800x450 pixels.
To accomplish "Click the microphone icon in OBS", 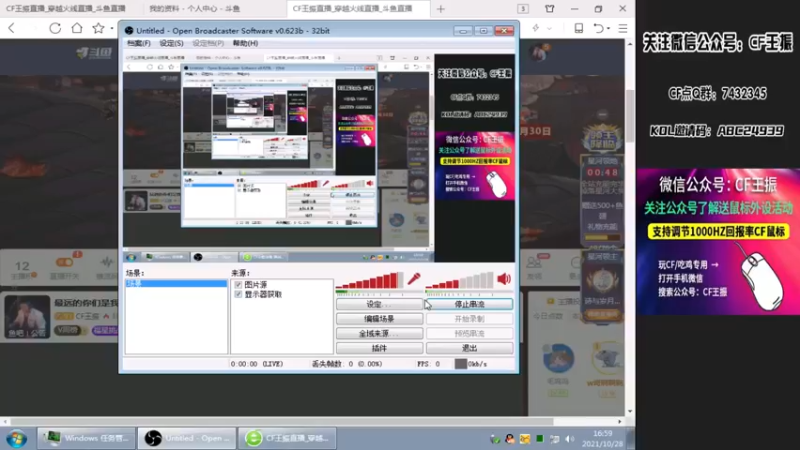I will pos(414,279).
